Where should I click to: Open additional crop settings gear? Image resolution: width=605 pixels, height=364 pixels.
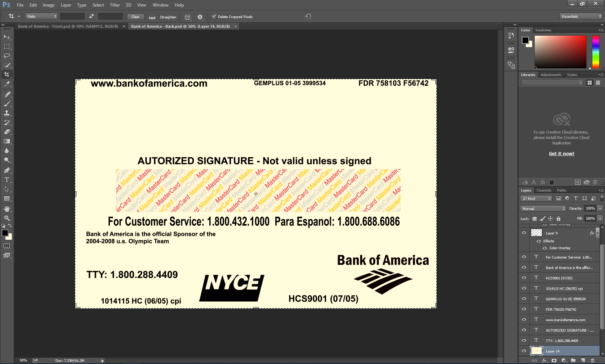200,17
